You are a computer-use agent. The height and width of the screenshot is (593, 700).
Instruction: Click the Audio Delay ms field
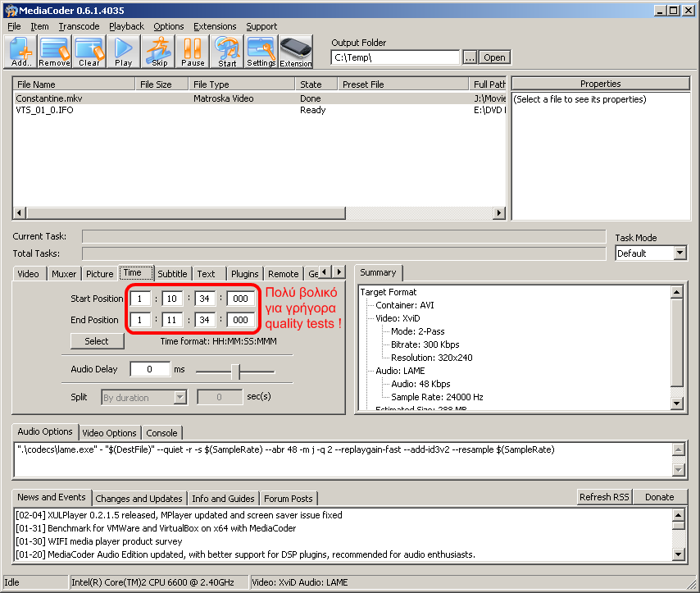(x=150, y=370)
